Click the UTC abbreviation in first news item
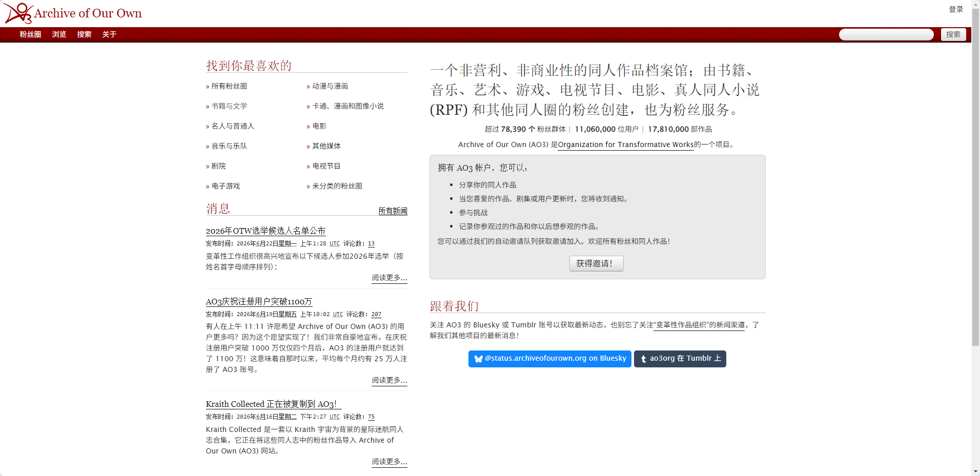The image size is (980, 476). [x=335, y=244]
